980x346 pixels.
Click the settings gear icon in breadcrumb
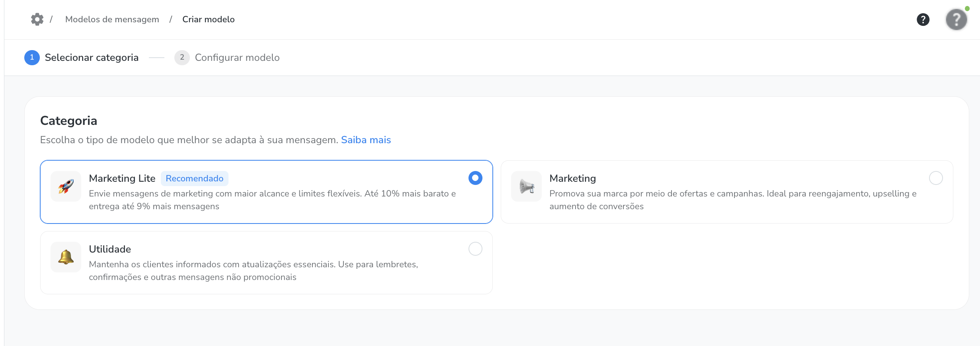pos(37,19)
